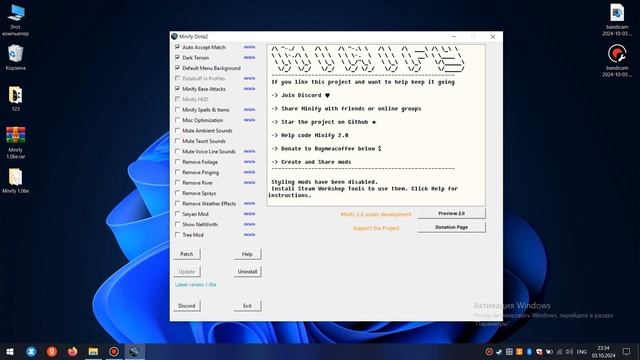640x360 pixels.
Task: Toggle Default Menu Background checkbox
Action: tap(178, 68)
